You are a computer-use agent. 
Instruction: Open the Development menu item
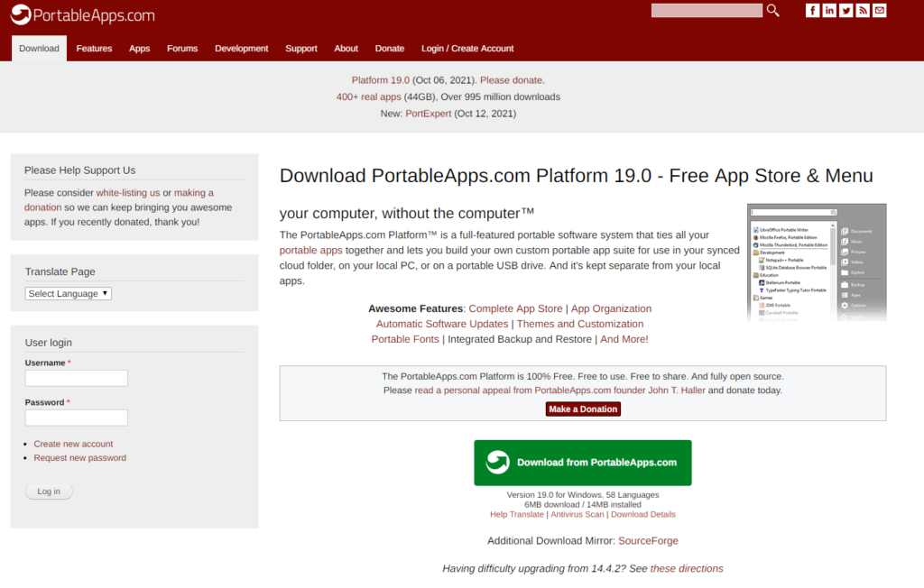pyautogui.click(x=242, y=49)
